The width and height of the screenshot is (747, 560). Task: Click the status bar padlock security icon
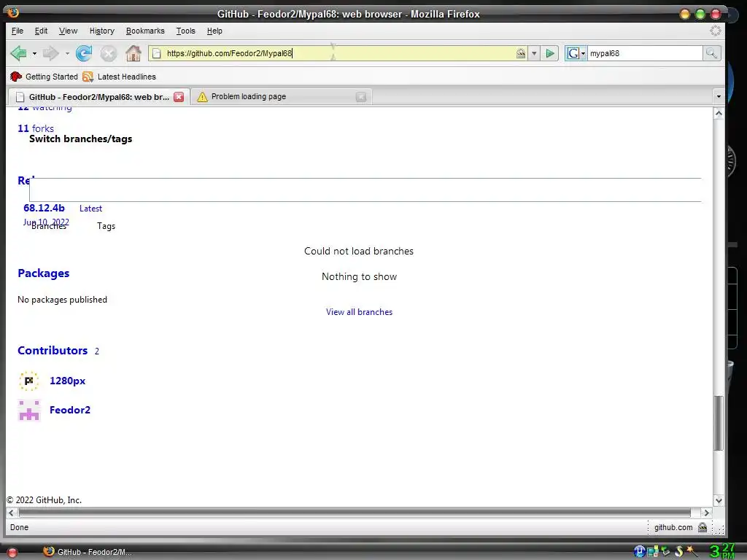tap(703, 527)
